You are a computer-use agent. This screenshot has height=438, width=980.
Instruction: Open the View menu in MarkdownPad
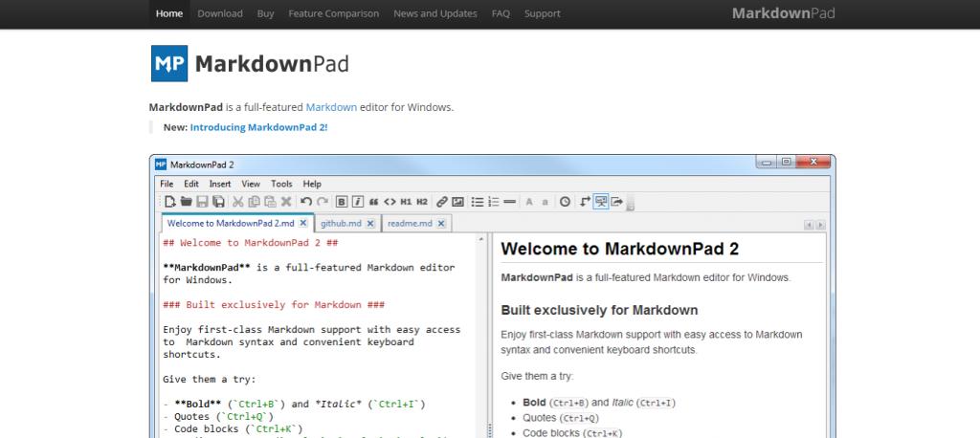tap(251, 184)
